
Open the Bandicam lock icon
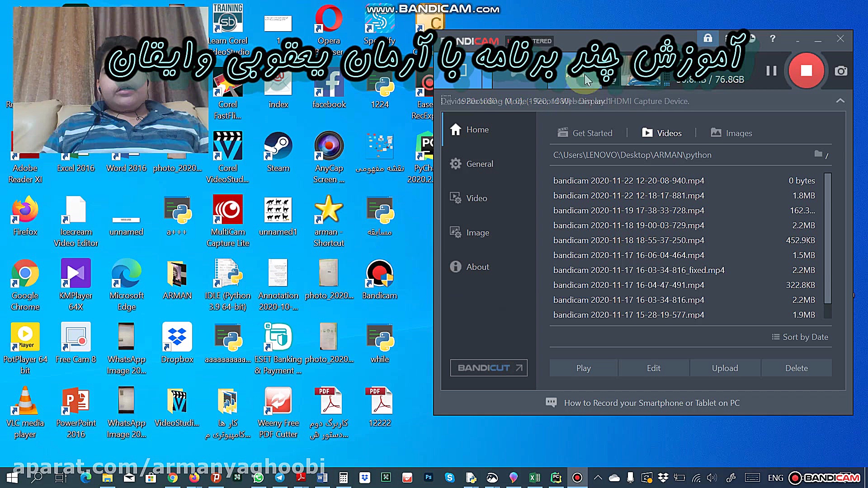click(x=708, y=38)
